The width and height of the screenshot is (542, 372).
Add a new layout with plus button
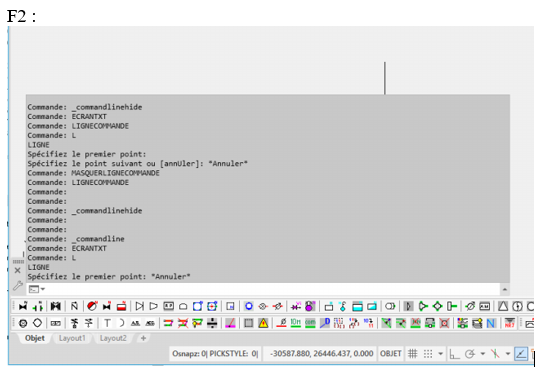143,338
